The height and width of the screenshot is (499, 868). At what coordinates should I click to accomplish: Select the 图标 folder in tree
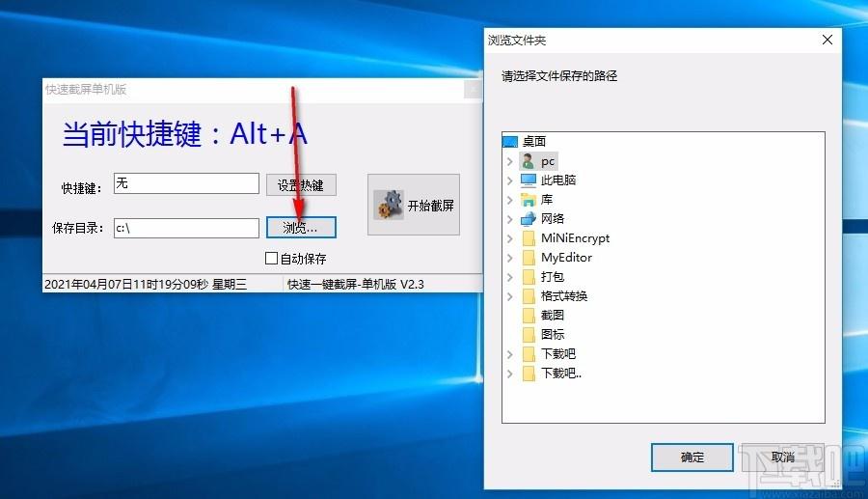(x=553, y=335)
